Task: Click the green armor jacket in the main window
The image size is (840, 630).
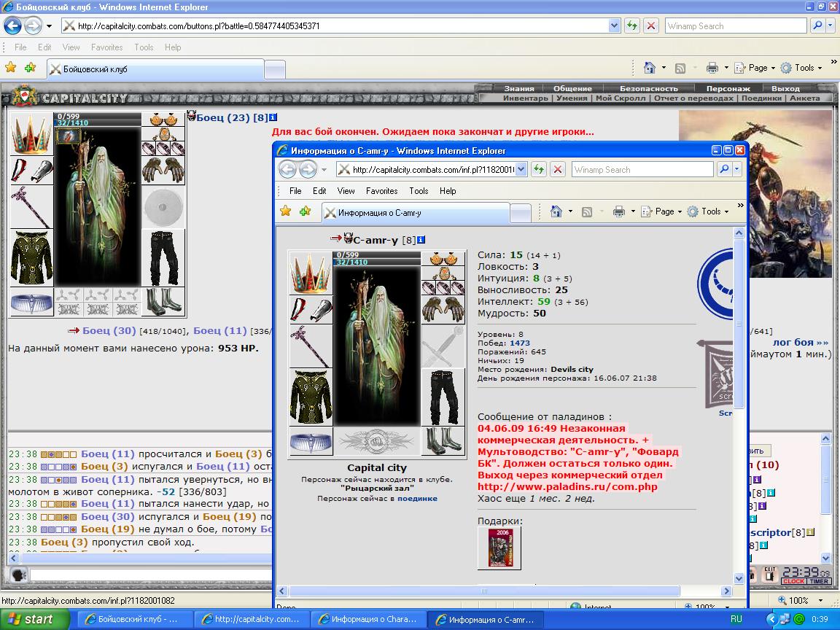Action: [31, 258]
